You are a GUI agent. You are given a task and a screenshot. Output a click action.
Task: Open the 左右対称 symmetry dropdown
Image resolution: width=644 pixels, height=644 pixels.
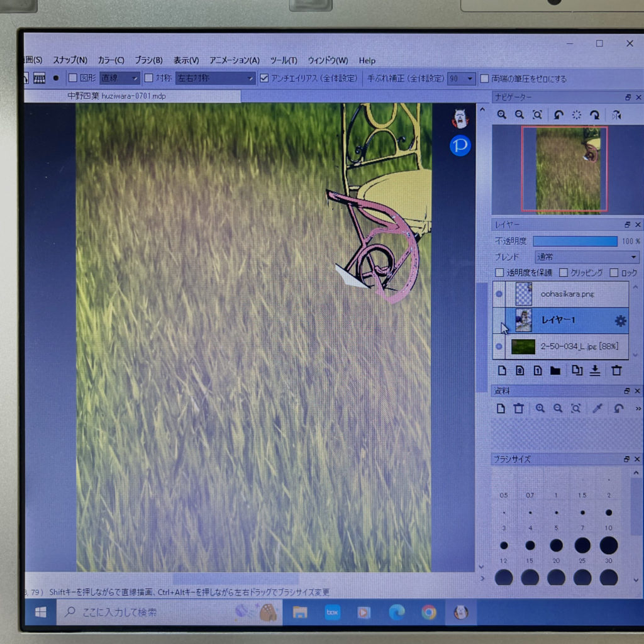215,79
